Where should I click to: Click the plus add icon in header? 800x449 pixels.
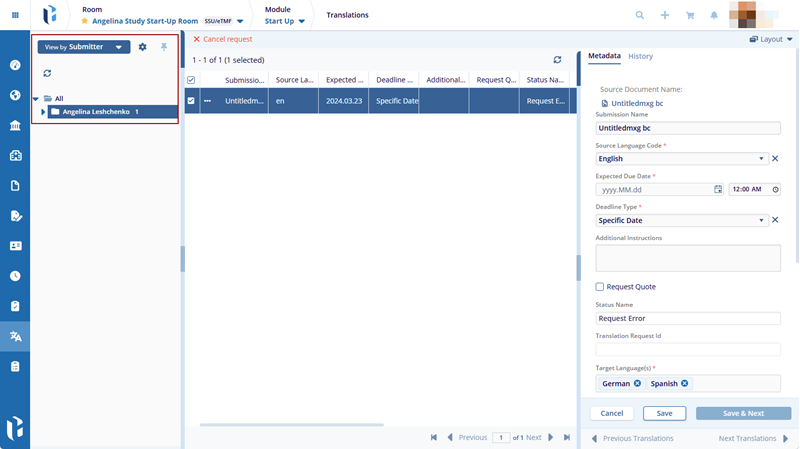(665, 15)
